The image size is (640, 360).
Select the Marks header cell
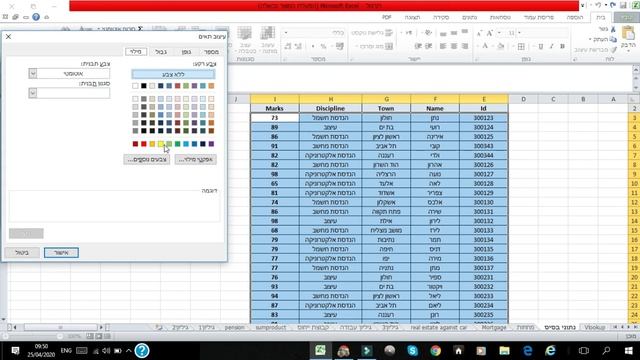[275, 109]
